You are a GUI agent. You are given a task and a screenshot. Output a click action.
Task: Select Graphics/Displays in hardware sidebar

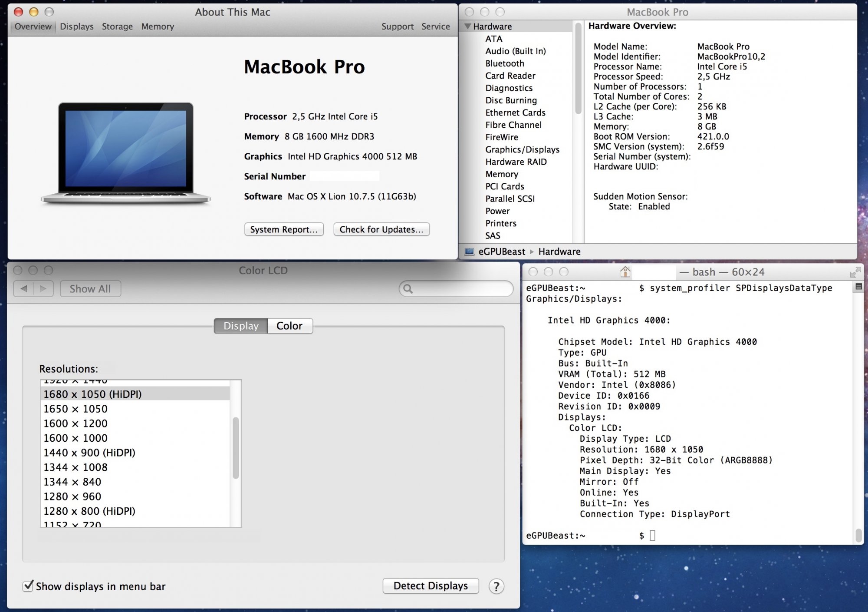pyautogui.click(x=522, y=149)
